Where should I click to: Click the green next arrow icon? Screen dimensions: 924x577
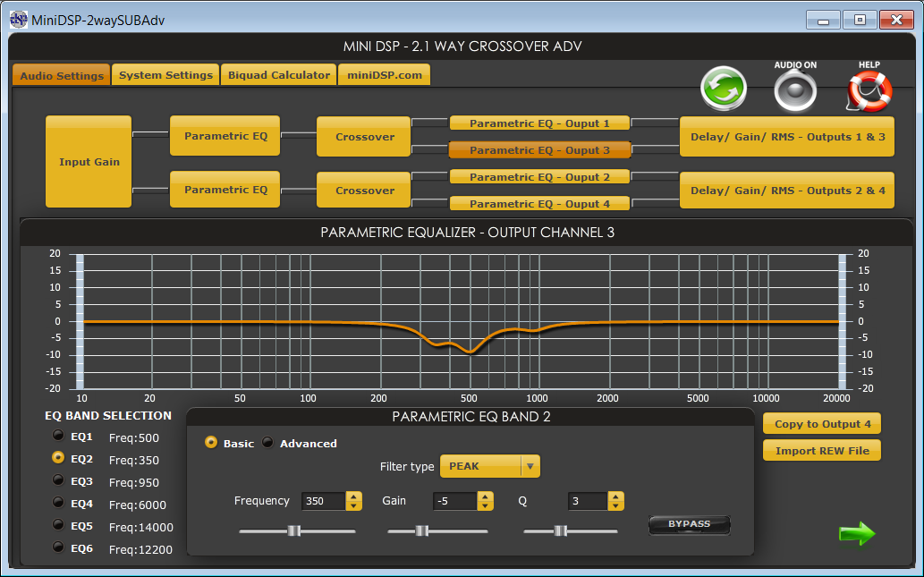click(857, 533)
